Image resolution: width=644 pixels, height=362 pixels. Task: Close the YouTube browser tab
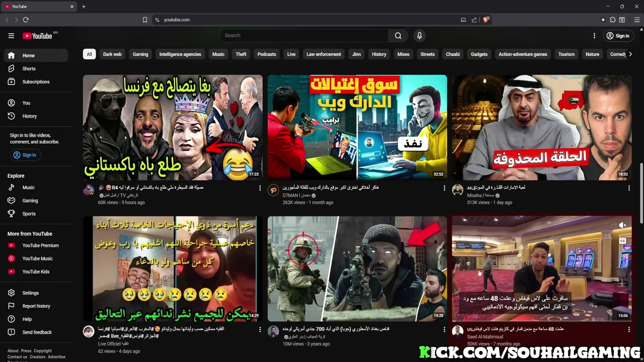pyautogui.click(x=72, y=7)
